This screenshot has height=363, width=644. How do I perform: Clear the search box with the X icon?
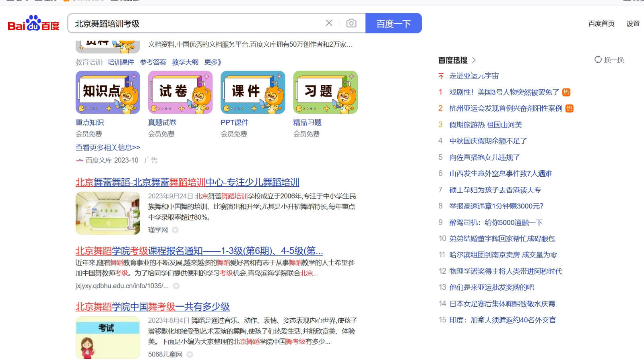pyautogui.click(x=329, y=23)
